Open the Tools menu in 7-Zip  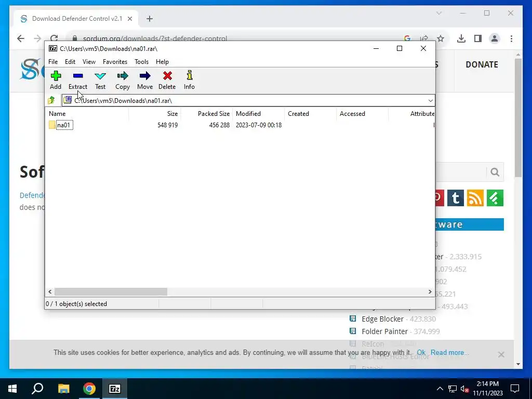click(x=141, y=62)
